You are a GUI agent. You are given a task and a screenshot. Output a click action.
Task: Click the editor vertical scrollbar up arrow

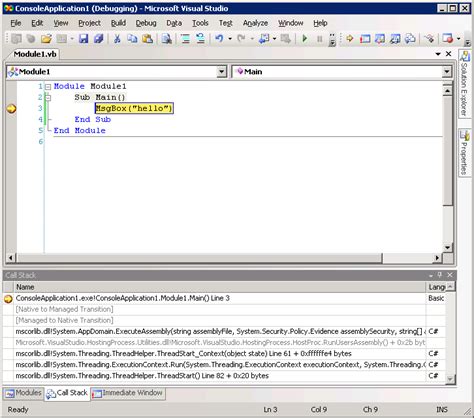coord(447,90)
